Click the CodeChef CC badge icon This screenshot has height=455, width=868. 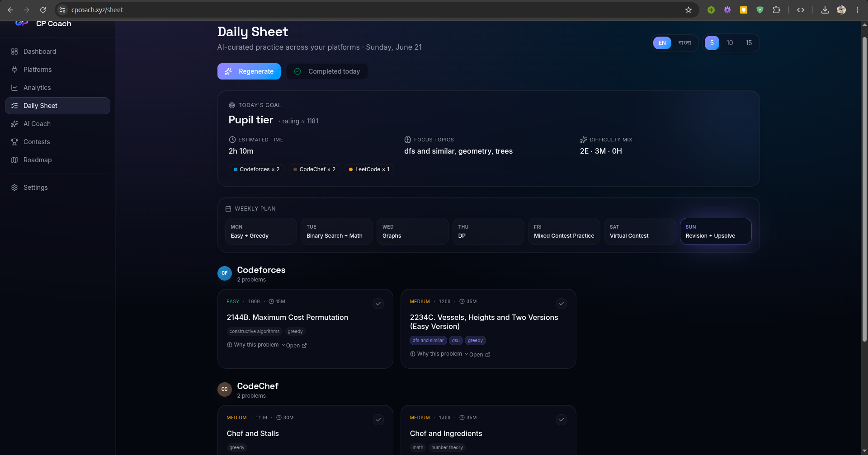(225, 389)
